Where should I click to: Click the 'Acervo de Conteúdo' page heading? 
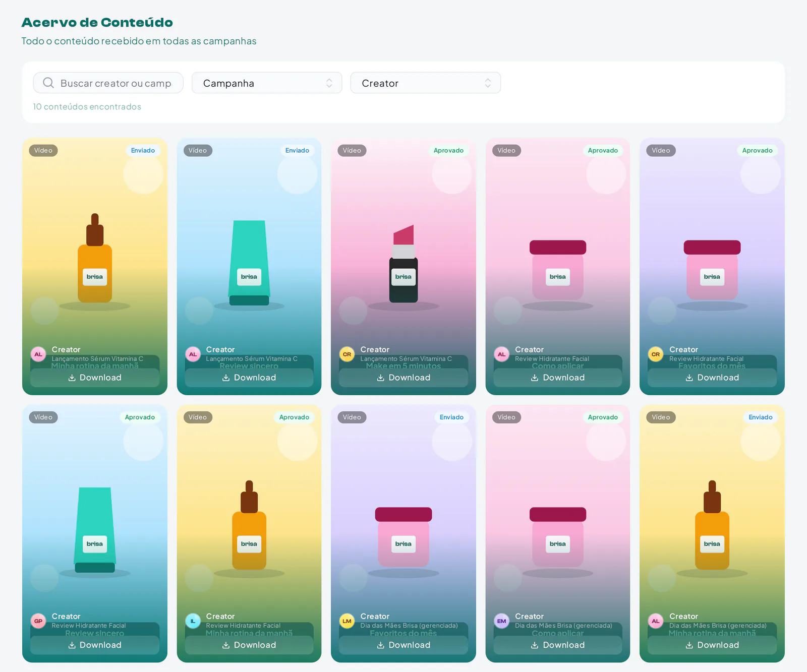coord(97,22)
